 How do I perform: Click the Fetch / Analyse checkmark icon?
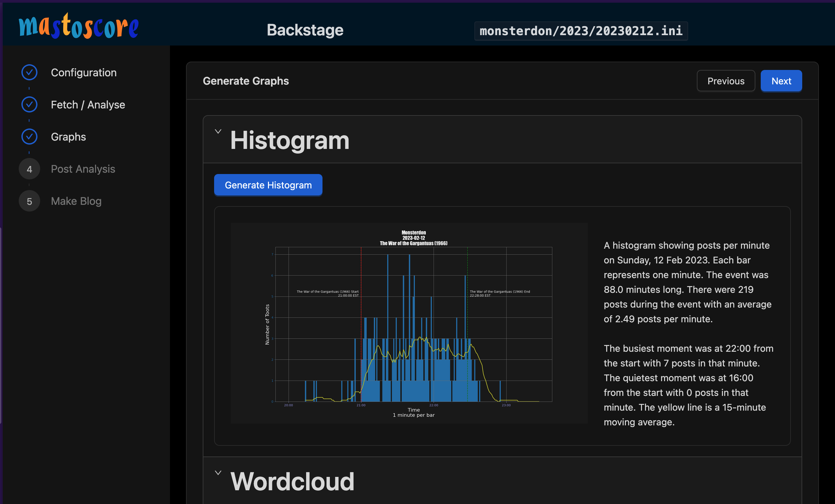click(29, 105)
